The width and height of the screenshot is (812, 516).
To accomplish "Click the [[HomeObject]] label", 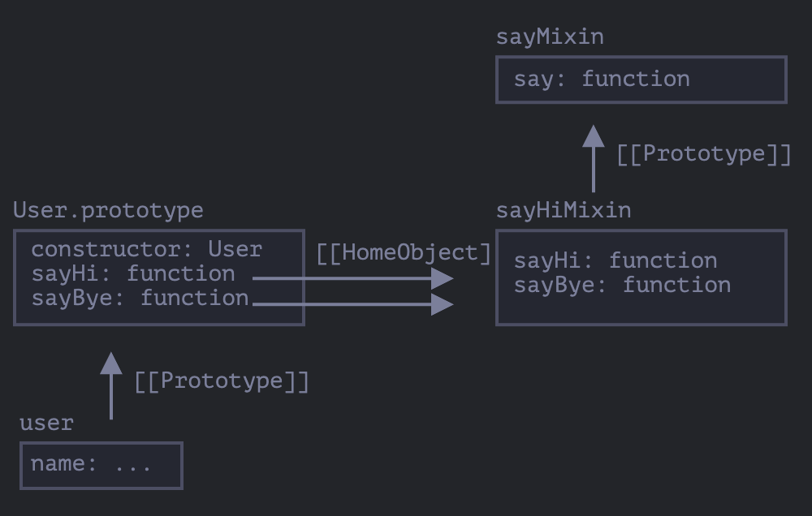I will (404, 253).
